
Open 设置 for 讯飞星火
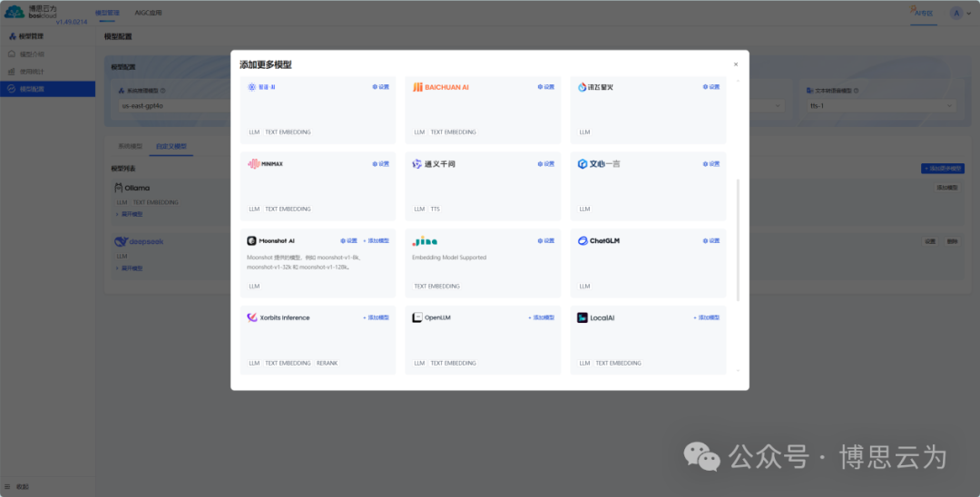(x=711, y=87)
